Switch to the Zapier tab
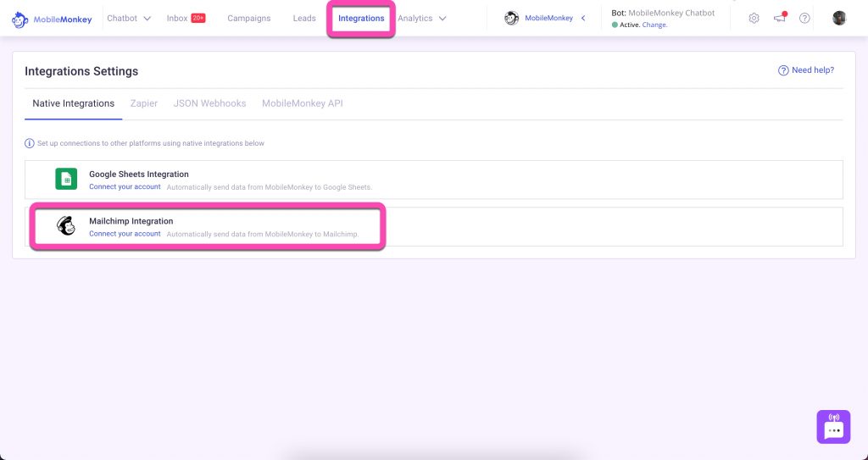The height and width of the screenshot is (460, 868). coord(144,103)
